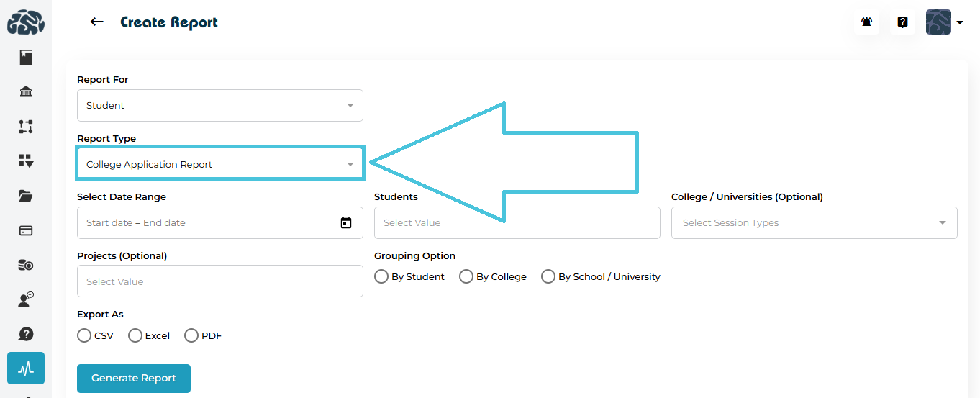This screenshot has width=980, height=398.
Task: Click the Students select value field
Action: tap(517, 223)
